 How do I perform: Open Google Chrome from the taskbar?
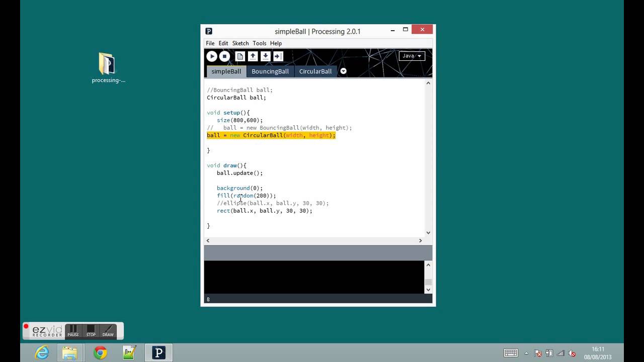pyautogui.click(x=100, y=353)
